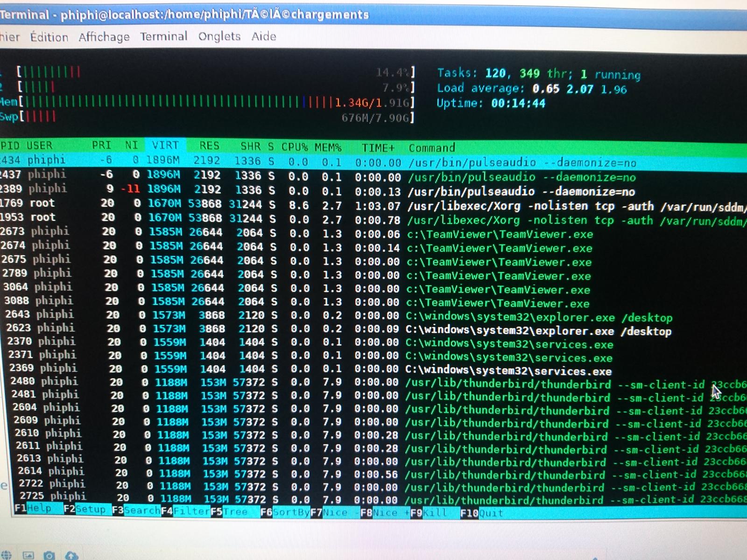This screenshot has height=560, width=747.
Task: Select services.exe row PID 2369
Action: coord(373,369)
